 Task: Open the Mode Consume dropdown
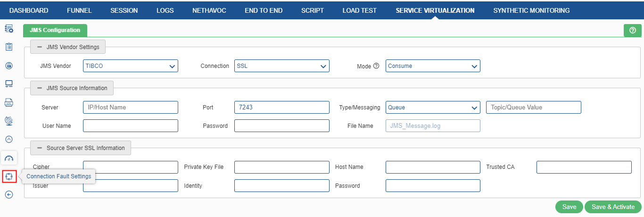pos(433,66)
